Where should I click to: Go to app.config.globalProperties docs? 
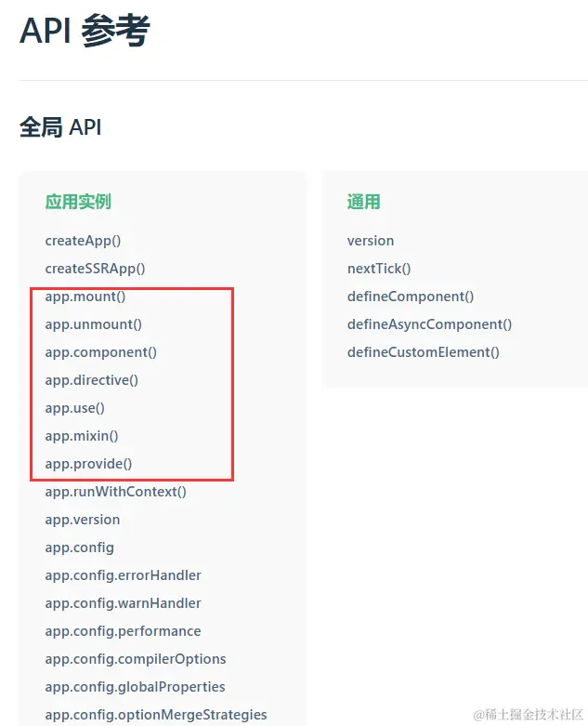[135, 687]
